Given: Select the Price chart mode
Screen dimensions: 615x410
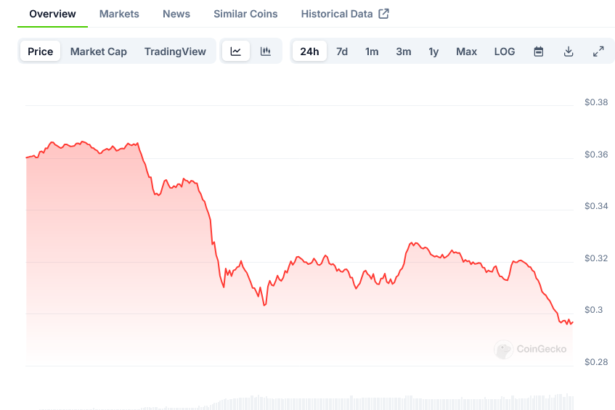Looking at the screenshot, I should click(x=41, y=52).
